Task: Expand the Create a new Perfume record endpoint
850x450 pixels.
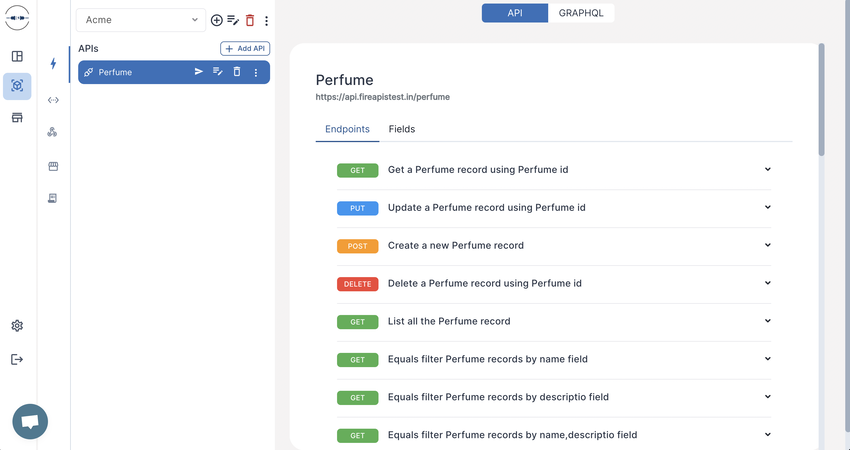Action: pyautogui.click(x=553, y=246)
